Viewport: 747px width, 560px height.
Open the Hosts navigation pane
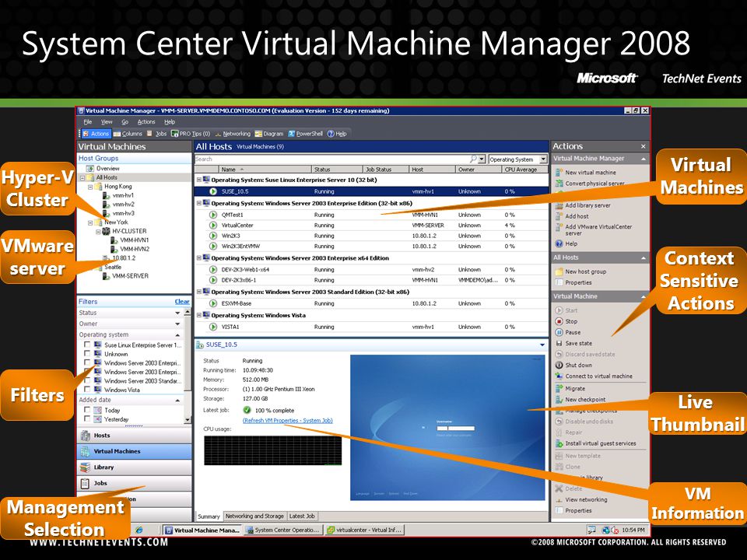point(134,436)
